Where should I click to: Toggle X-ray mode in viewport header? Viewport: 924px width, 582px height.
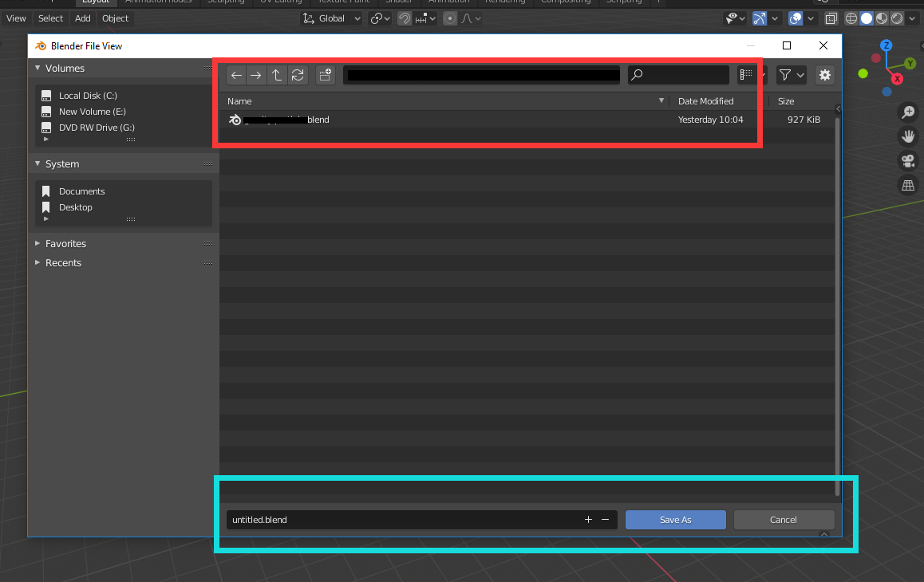pos(831,18)
